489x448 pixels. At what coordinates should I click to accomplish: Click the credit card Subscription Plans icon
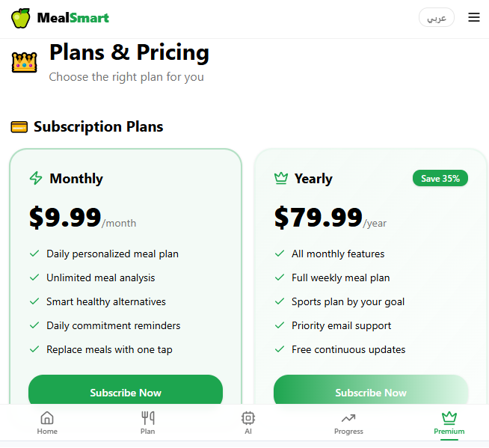pos(19,127)
